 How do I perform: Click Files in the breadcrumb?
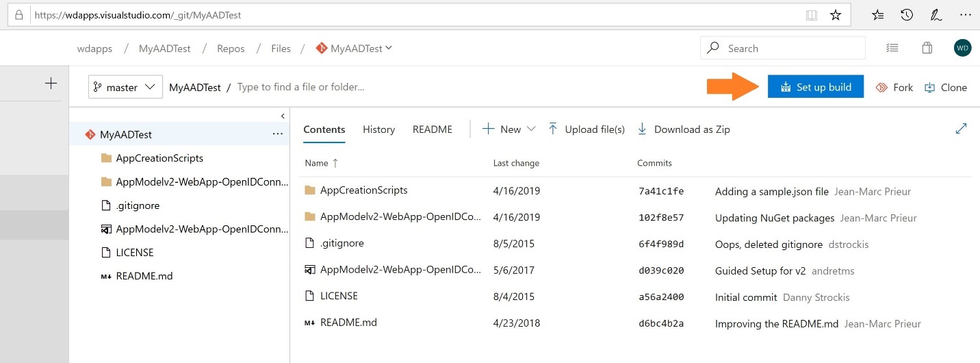point(281,48)
